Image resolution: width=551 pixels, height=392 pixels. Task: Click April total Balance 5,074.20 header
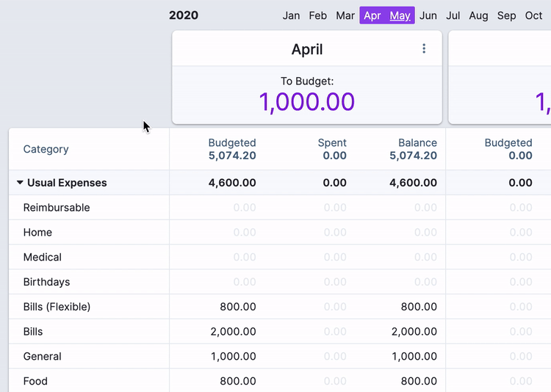[x=413, y=149]
